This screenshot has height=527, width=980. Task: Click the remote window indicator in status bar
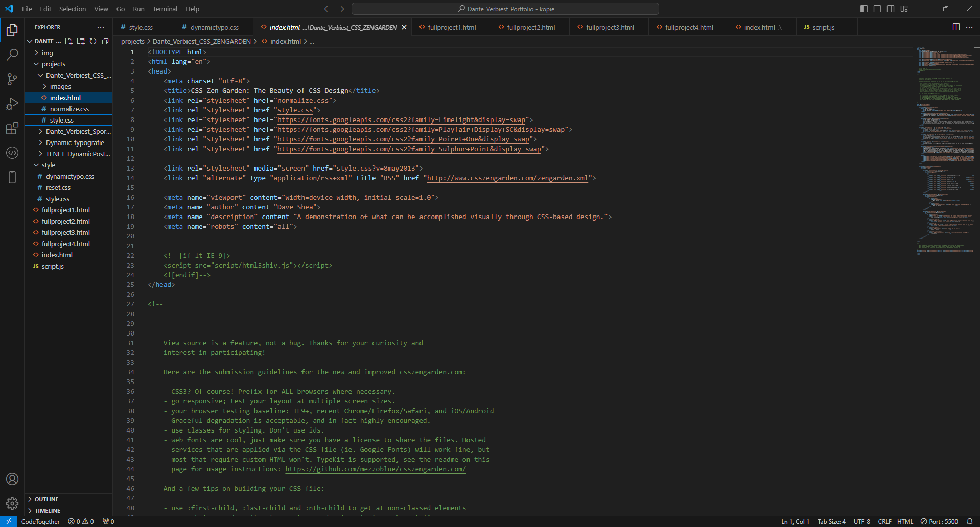coord(9,521)
